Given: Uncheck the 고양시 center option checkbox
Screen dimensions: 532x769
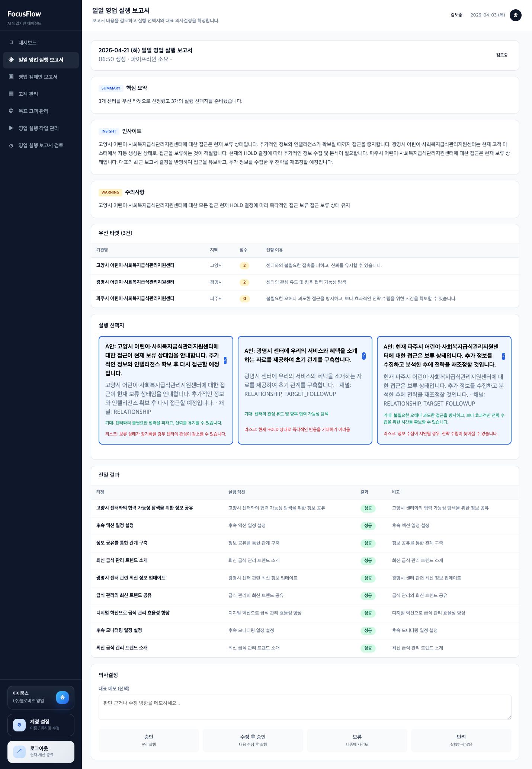Looking at the screenshot, I should coord(225,360).
